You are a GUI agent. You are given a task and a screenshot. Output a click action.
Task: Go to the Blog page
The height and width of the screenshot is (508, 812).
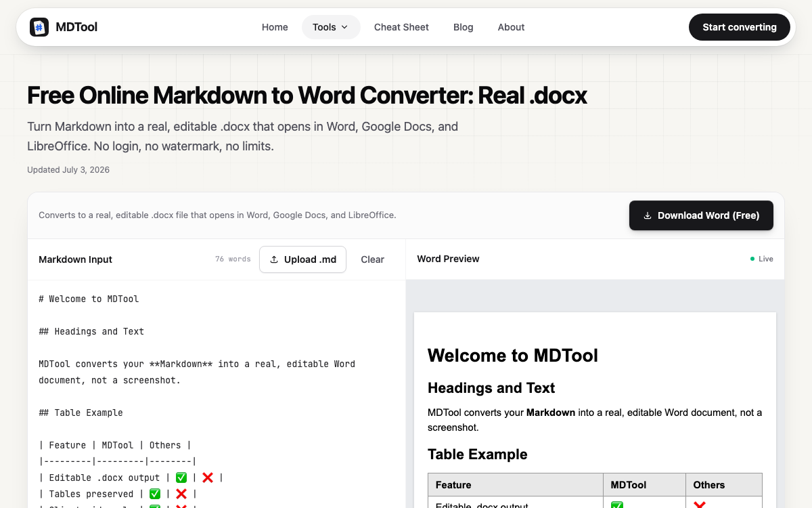[x=464, y=27]
